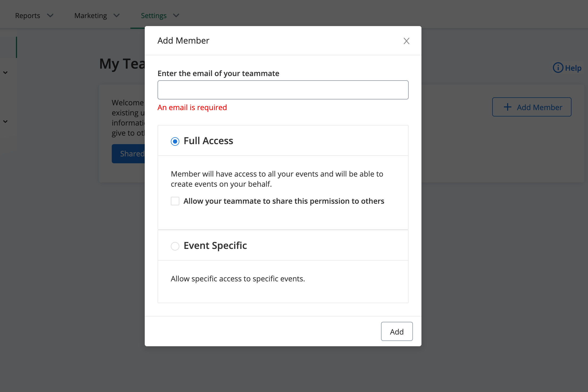This screenshot has width=588, height=392.
Task: Select the Event Specific radio button
Action: pyautogui.click(x=175, y=246)
